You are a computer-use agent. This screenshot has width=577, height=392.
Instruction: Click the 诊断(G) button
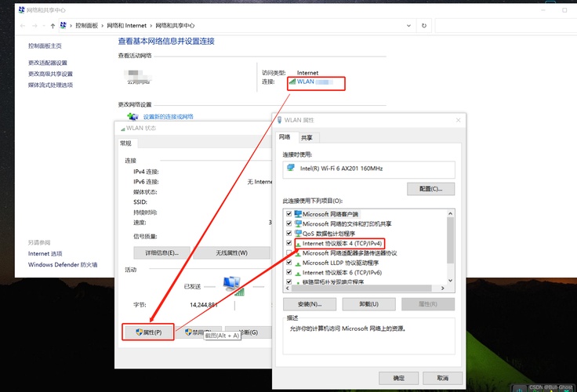coord(249,332)
